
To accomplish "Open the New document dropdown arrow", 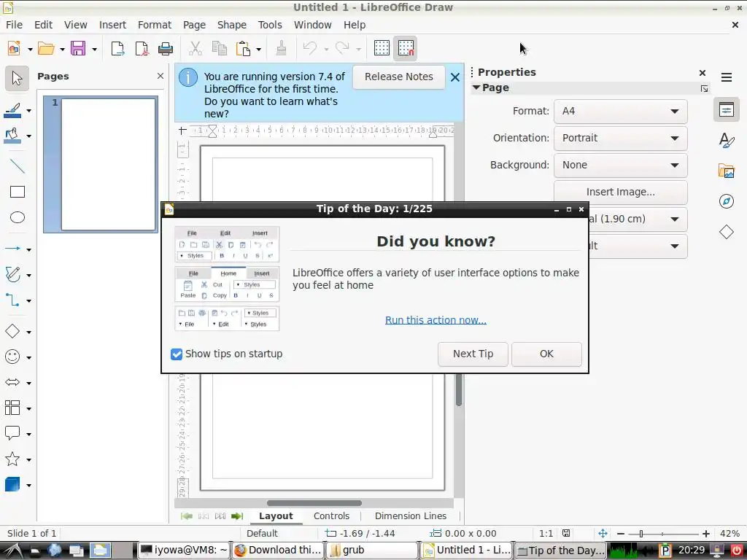I will point(30,49).
